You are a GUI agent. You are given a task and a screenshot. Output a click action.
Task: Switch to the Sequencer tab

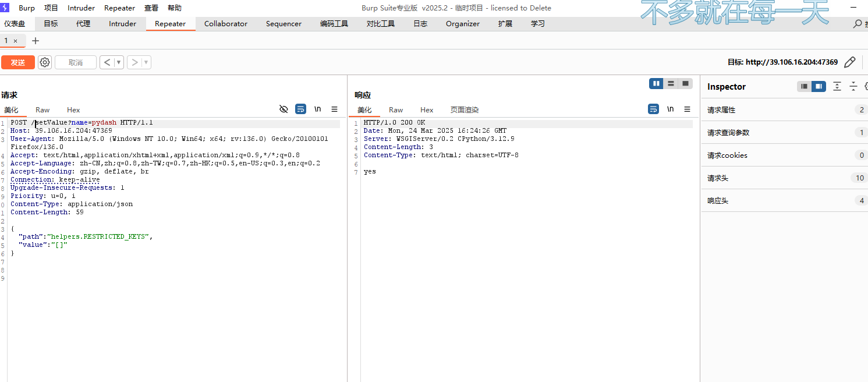pyautogui.click(x=284, y=24)
